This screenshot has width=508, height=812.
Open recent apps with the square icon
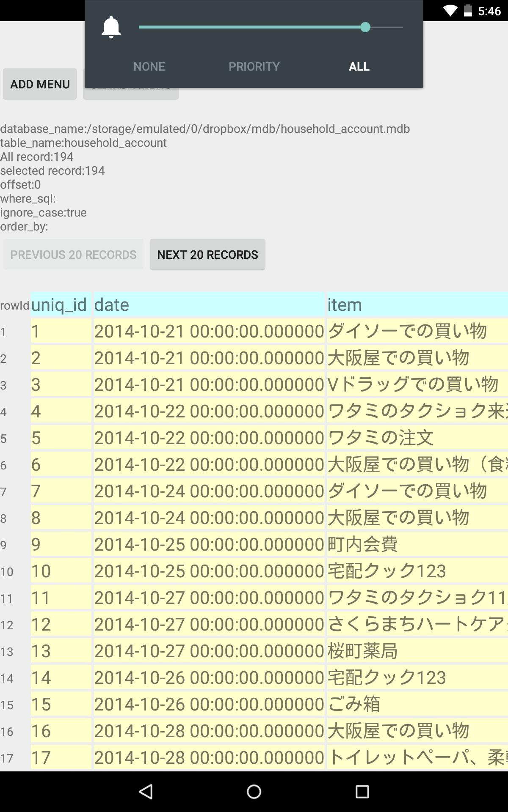pos(362,791)
